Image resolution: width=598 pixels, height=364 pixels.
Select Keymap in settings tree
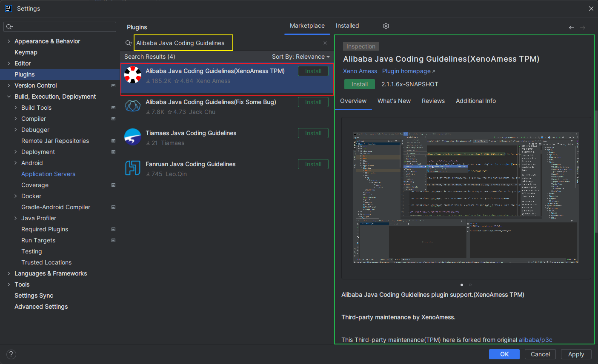click(x=26, y=52)
